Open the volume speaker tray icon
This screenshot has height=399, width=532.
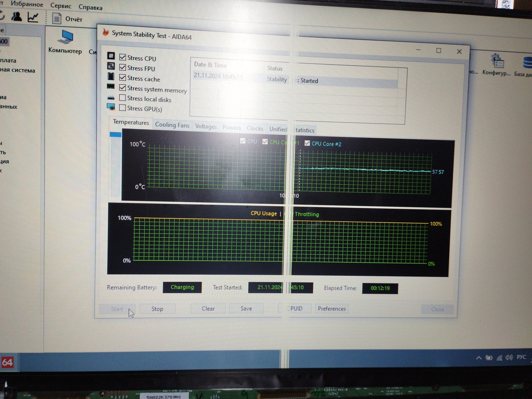(x=509, y=357)
